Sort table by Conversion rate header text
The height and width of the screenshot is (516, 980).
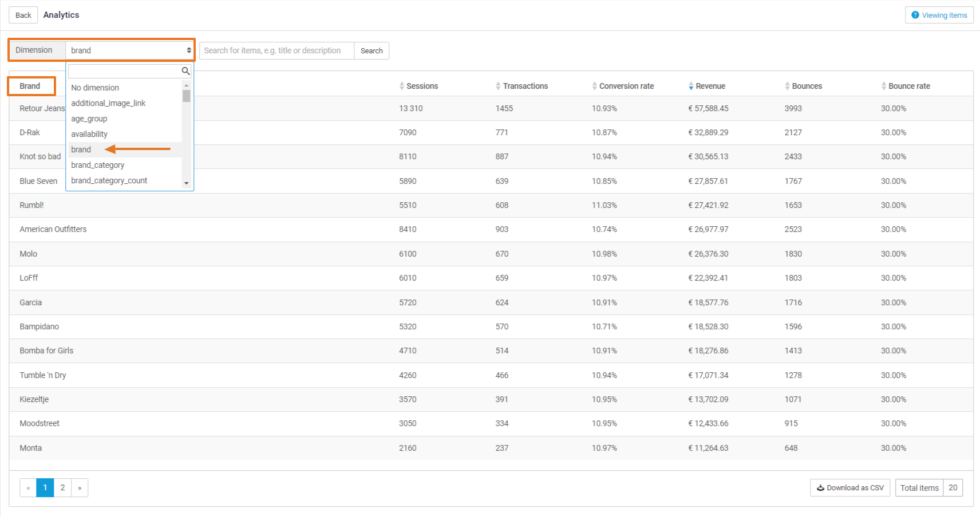[627, 86]
